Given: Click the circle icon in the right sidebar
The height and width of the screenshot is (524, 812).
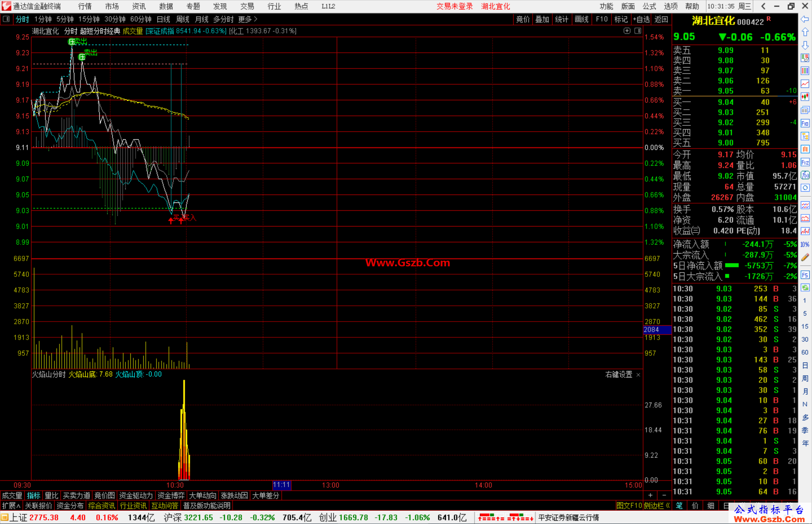Looking at the screenshot, I should (805, 188).
